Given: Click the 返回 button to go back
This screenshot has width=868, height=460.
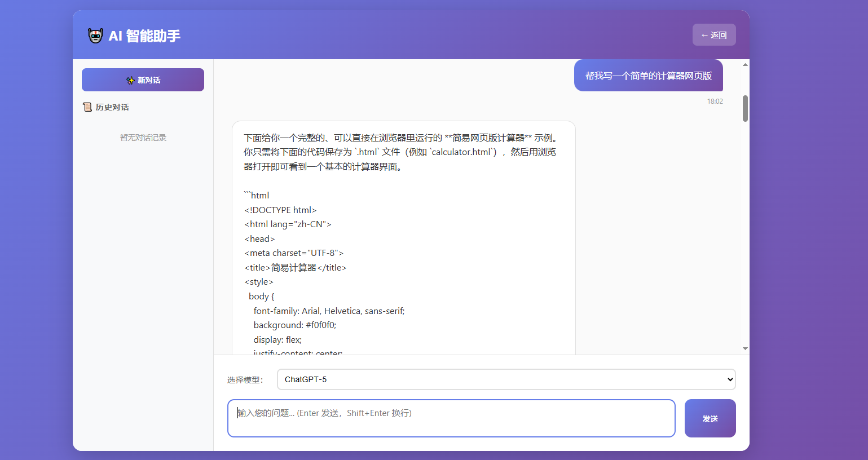Looking at the screenshot, I should click(714, 34).
